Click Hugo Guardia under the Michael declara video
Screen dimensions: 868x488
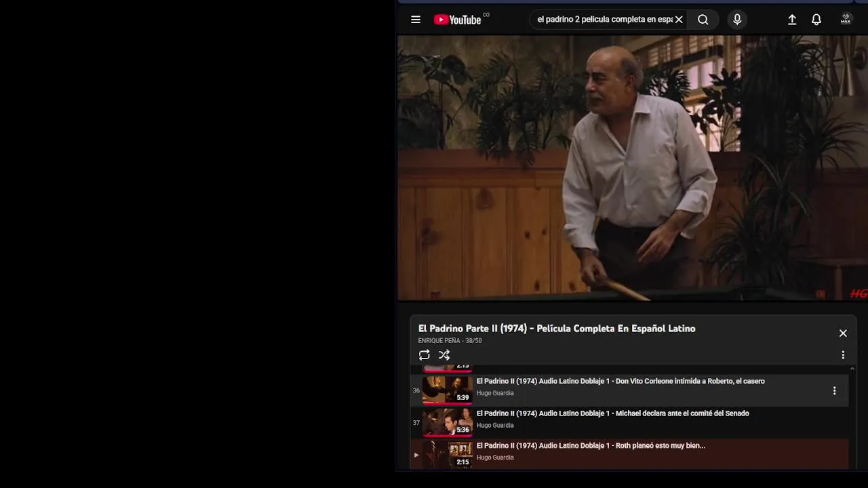(x=495, y=426)
